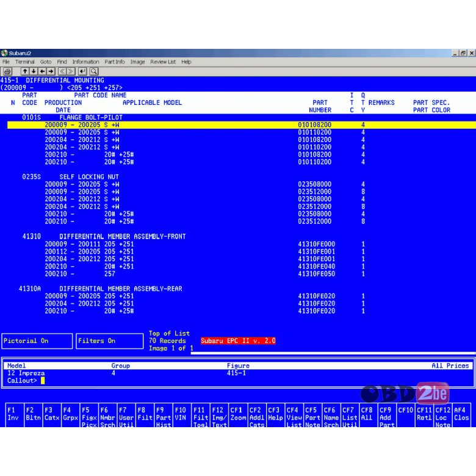Open the Goto menu
This screenshot has width=476, height=476.
click(46, 62)
